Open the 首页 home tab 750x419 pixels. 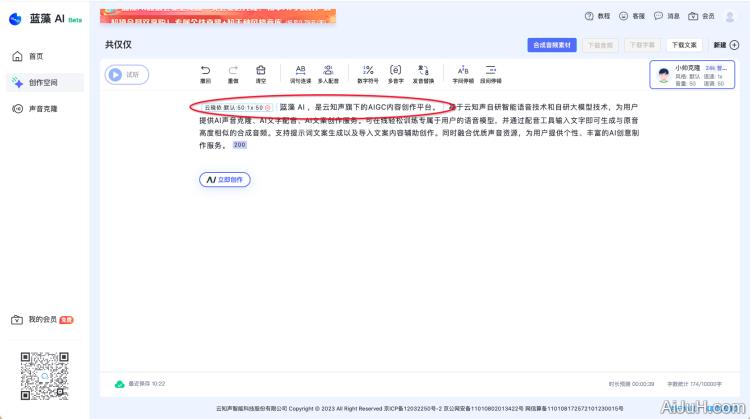pos(36,56)
